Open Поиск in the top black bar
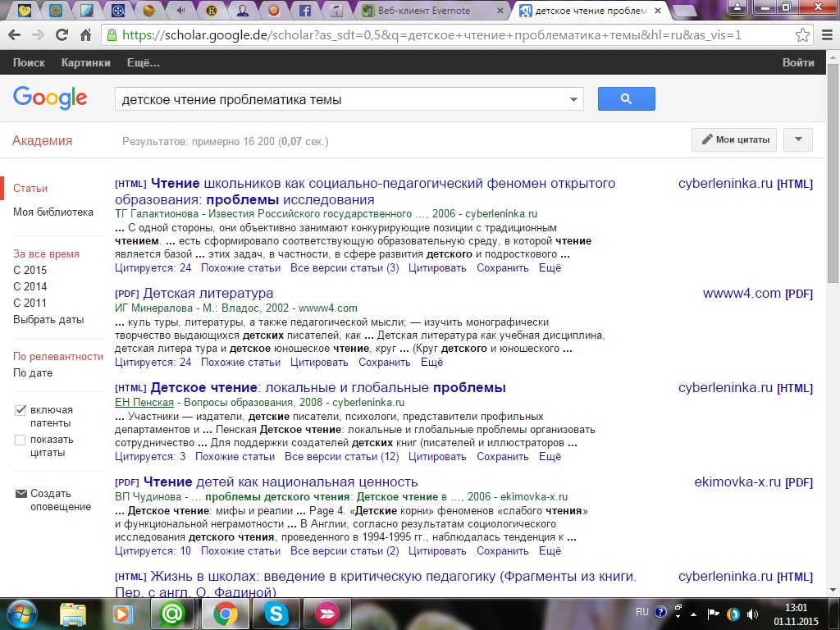Viewport: 840px width, 630px height. tap(29, 62)
